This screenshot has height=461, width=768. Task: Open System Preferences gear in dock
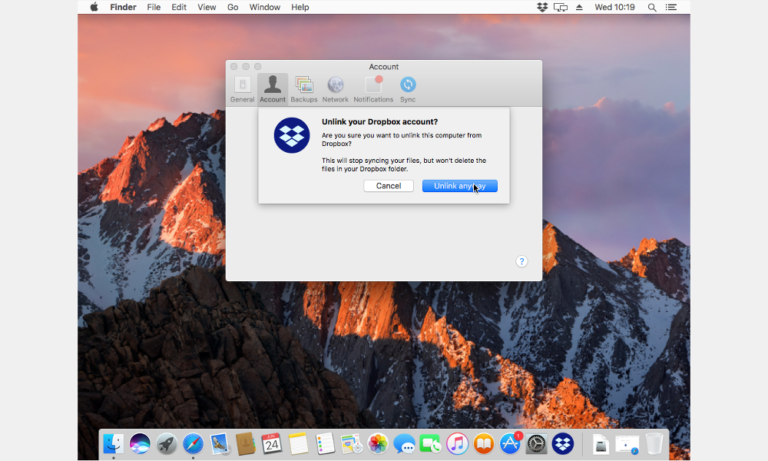(536, 444)
